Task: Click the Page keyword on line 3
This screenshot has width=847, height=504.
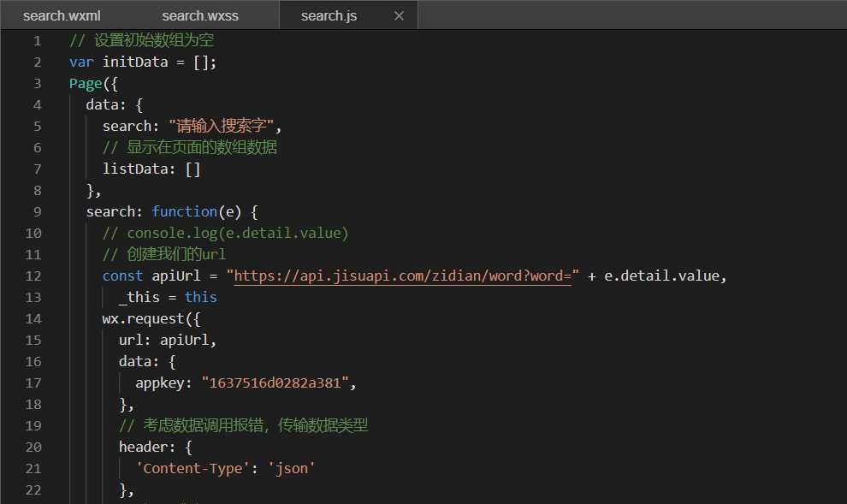Action: (86, 84)
